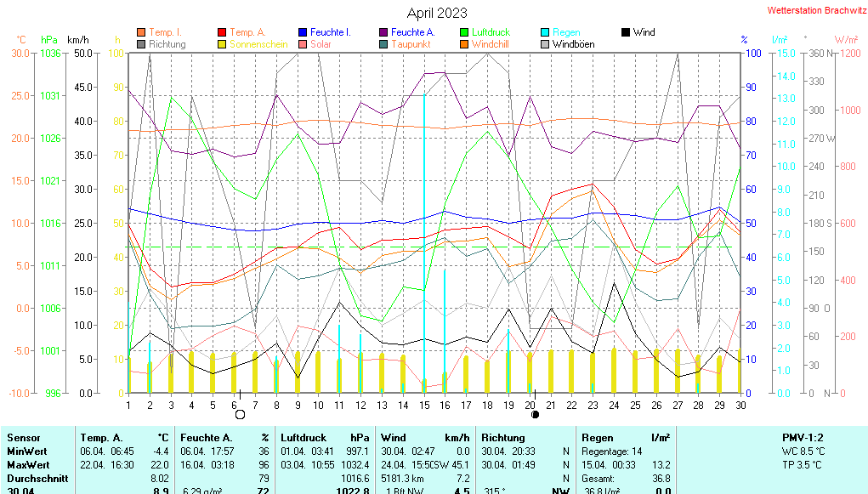
Task: Click the pressure maximum value '1032.4'
Action: (x=355, y=465)
